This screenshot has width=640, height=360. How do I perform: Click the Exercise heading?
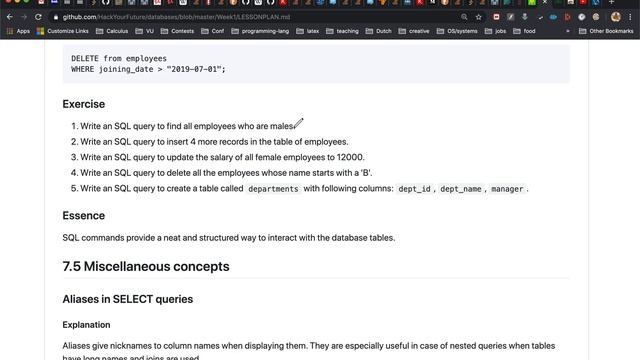point(84,104)
